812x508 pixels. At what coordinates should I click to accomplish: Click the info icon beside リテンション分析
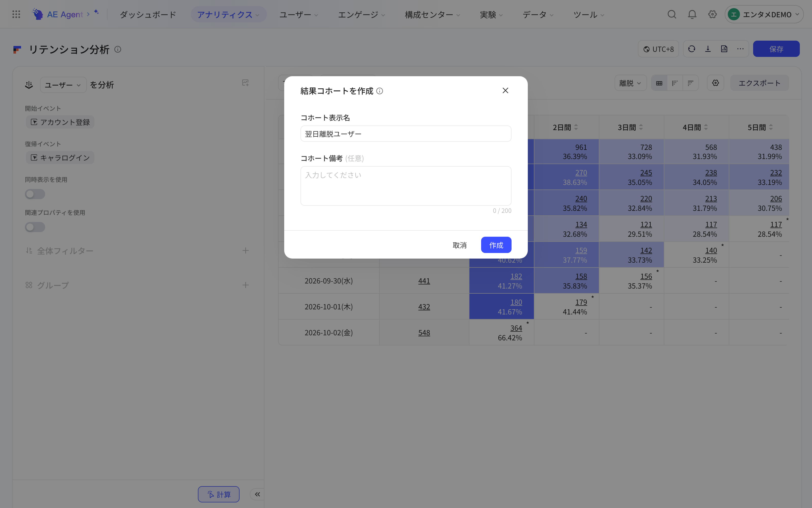[x=118, y=49]
